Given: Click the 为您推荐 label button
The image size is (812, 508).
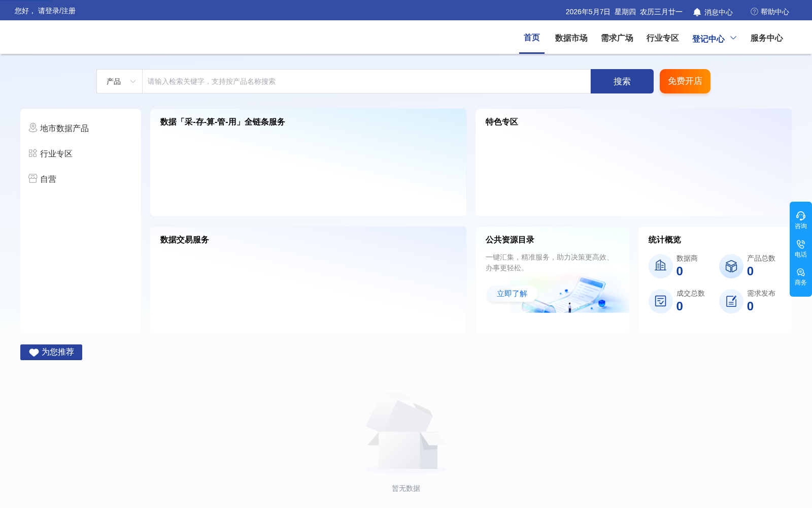Looking at the screenshot, I should (x=51, y=352).
